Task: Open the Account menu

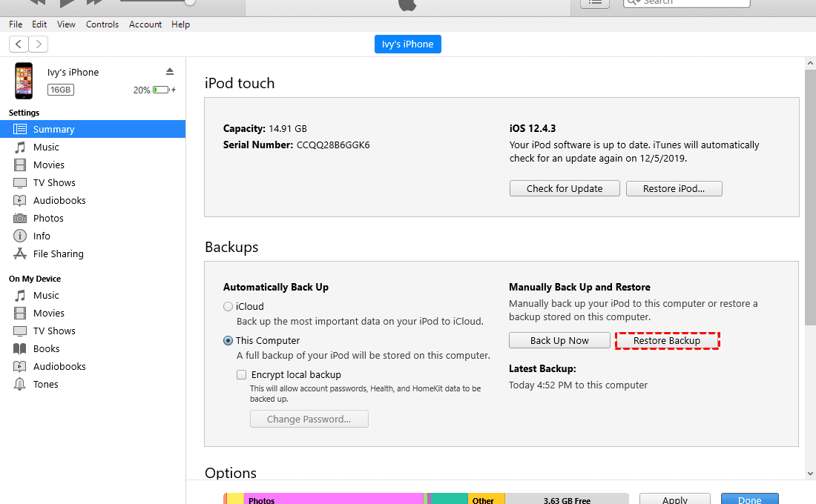Action: click(x=145, y=24)
